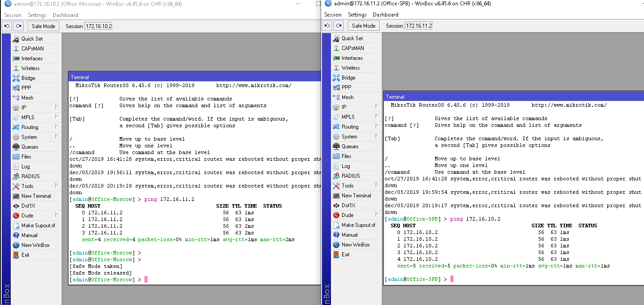Click Redo arrow in Office-Moscow toolbar

pyautogui.click(x=18, y=26)
